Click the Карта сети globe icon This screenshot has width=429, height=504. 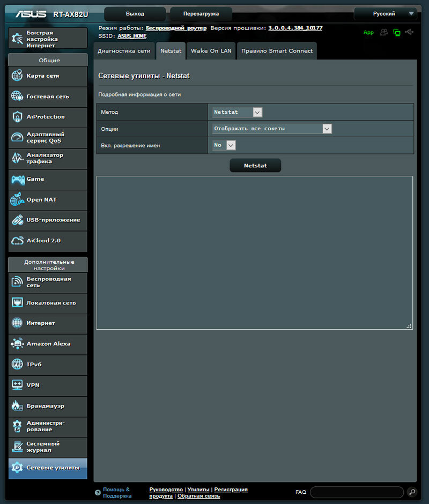(x=17, y=76)
